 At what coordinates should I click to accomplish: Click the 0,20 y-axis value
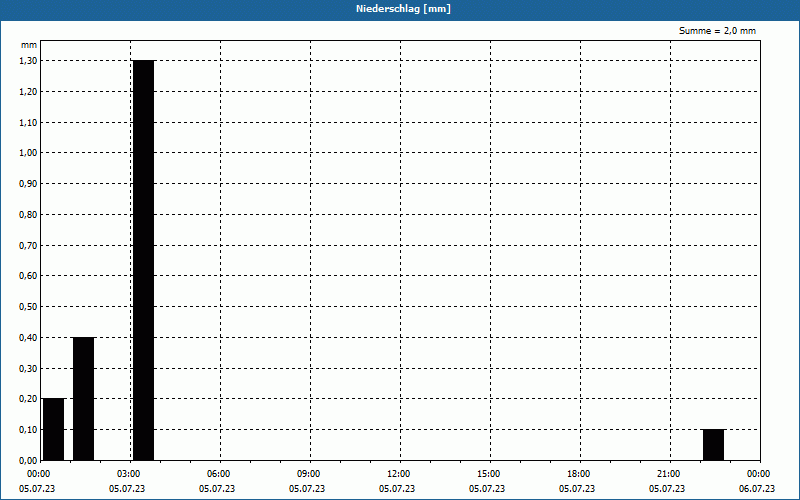28,399
